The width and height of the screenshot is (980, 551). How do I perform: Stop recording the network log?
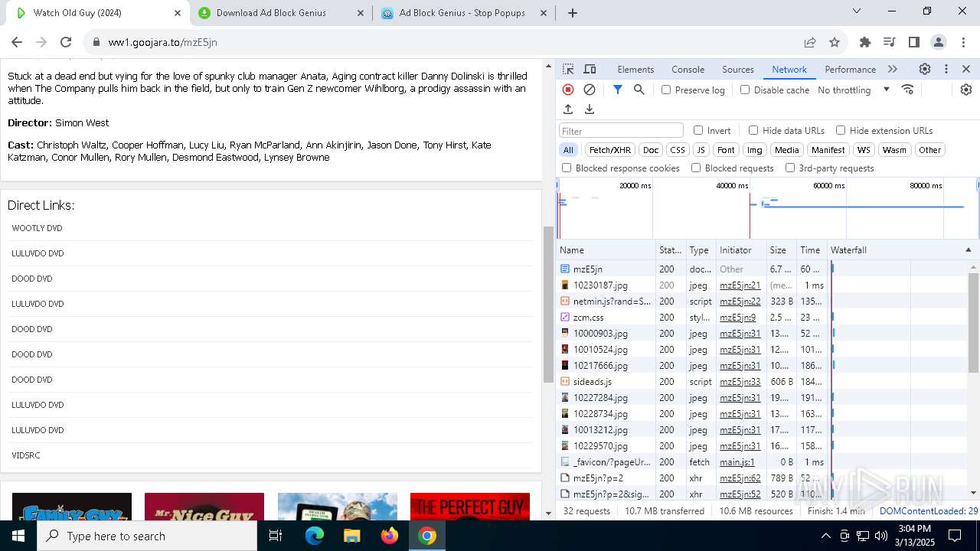tap(568, 90)
